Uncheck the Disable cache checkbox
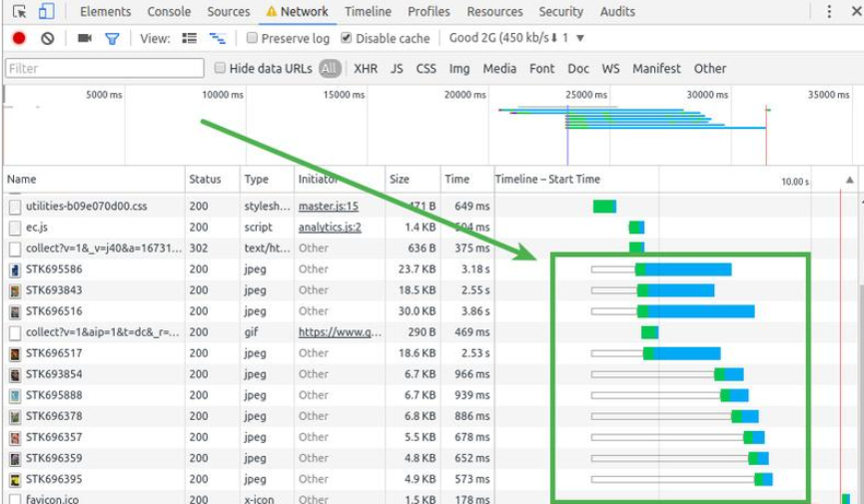Image resolution: width=864 pixels, height=504 pixels. tap(346, 38)
